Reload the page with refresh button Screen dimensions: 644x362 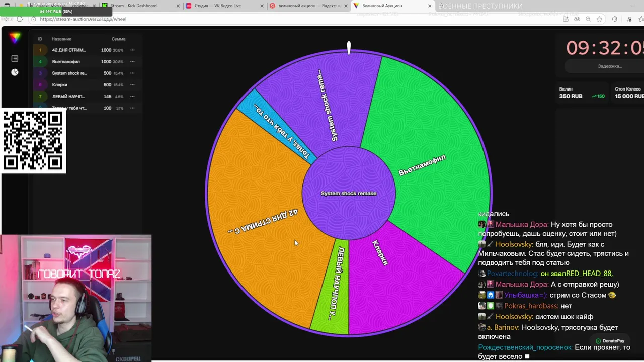20,19
